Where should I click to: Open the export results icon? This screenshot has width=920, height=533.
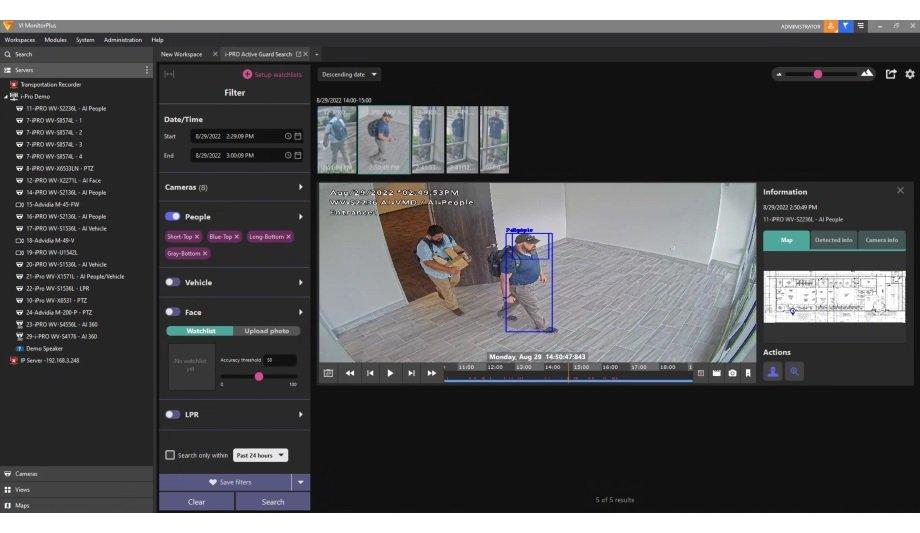click(x=891, y=74)
